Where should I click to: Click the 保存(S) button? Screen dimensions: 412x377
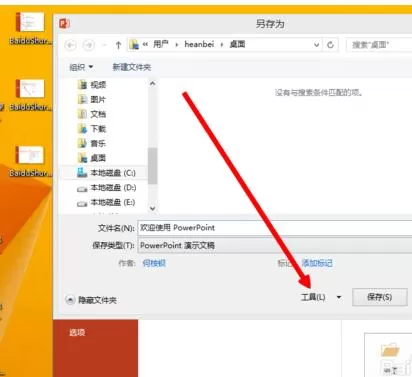click(380, 297)
